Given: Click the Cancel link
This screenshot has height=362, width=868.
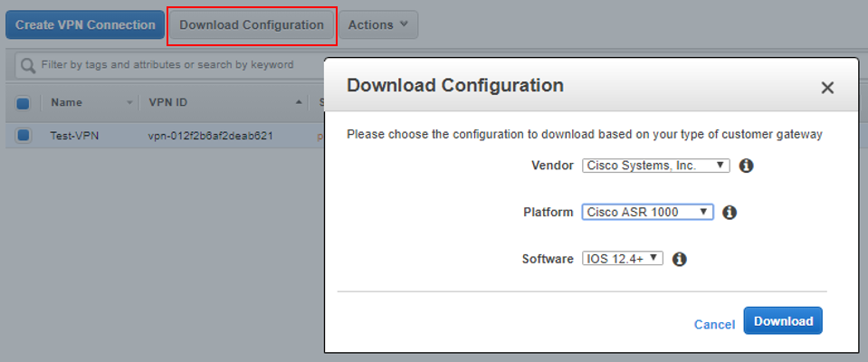Looking at the screenshot, I should coord(714,324).
